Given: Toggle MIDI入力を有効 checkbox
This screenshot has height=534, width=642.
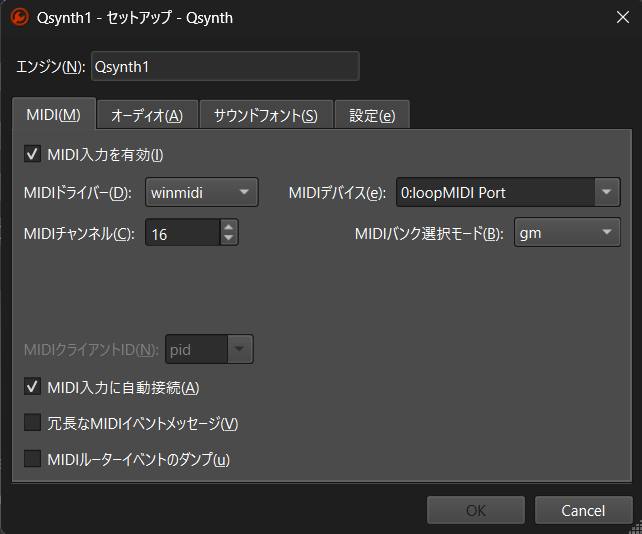Looking at the screenshot, I should click(32, 154).
